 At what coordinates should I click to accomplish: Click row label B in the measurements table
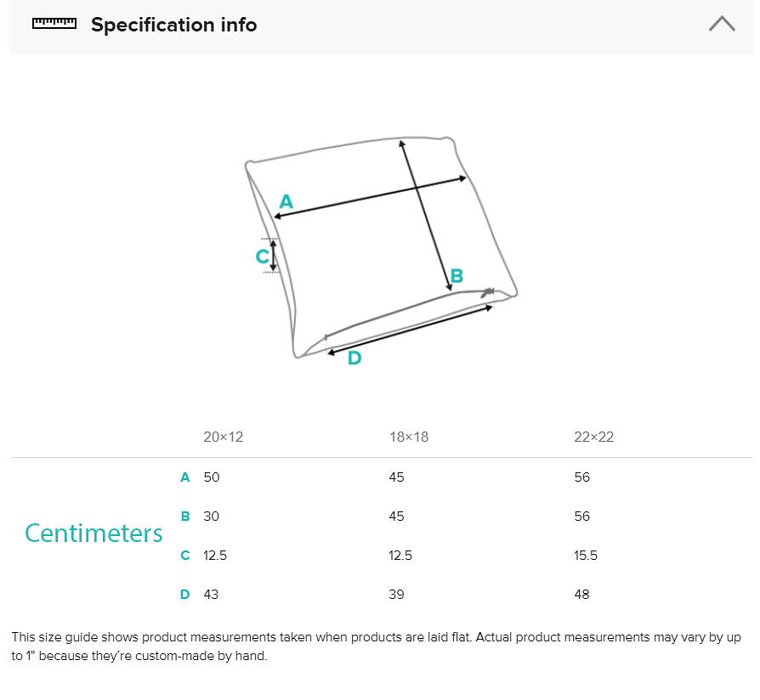click(x=184, y=517)
